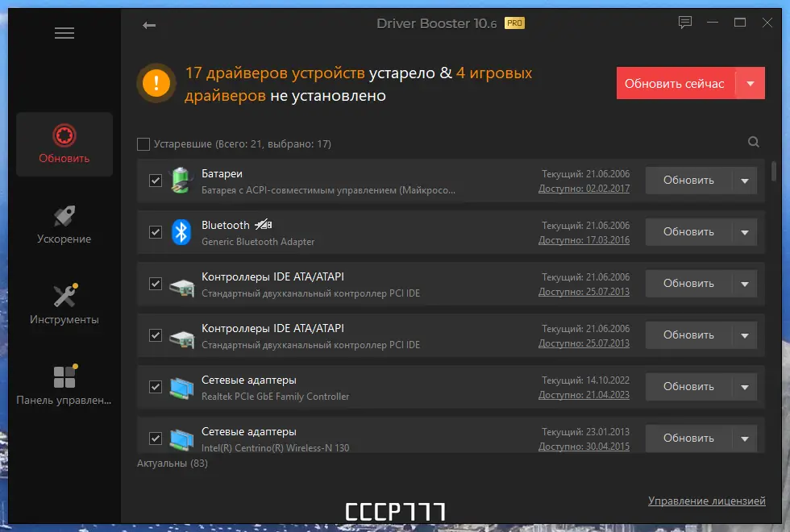
Task: Click the Текущий: 14.10.2022 date text
Action: point(585,380)
